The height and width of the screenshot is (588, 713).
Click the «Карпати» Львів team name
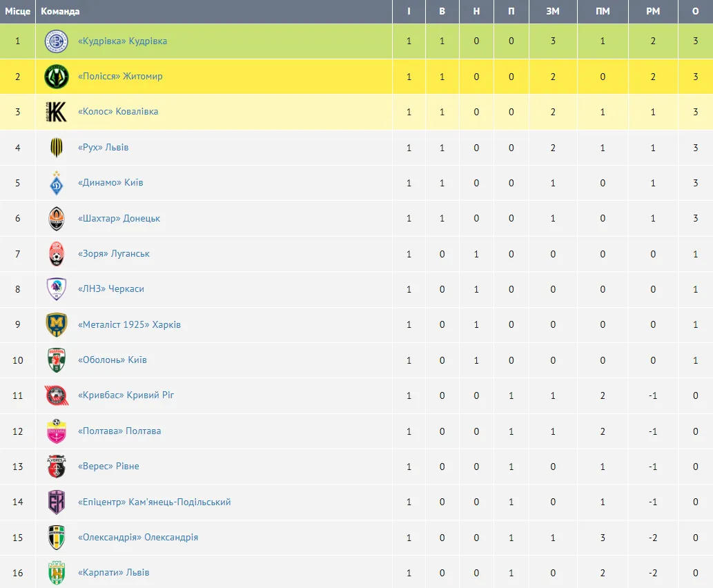(x=114, y=573)
